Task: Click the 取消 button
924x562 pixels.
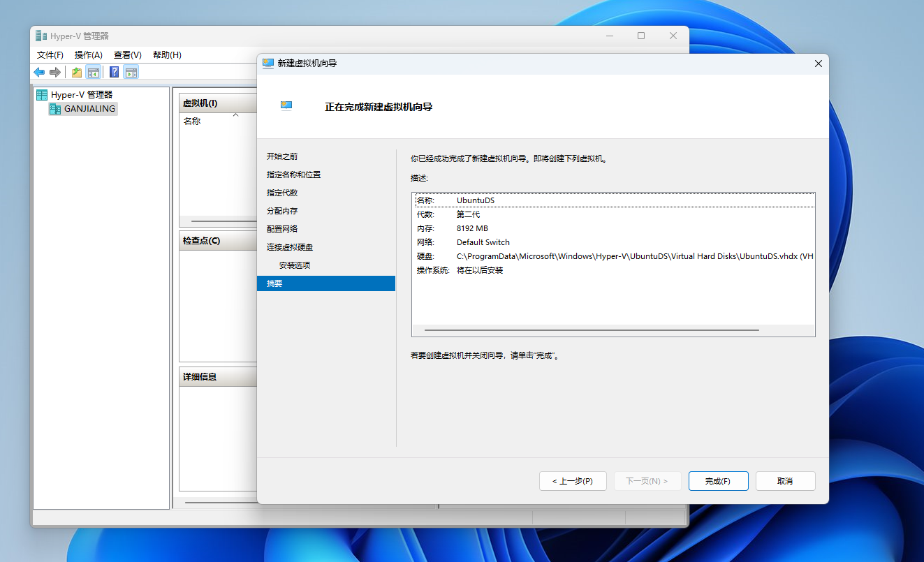Action: point(785,481)
